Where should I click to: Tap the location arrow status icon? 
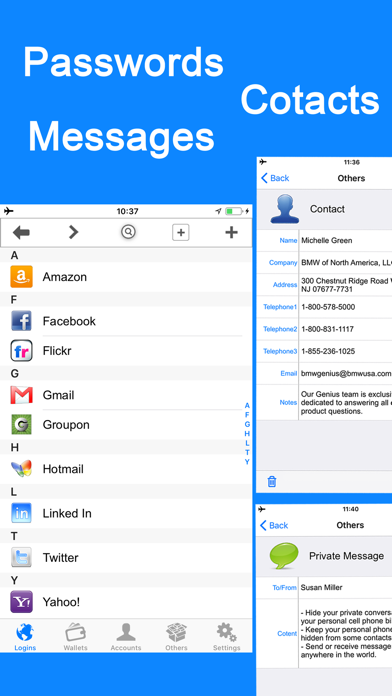click(218, 211)
